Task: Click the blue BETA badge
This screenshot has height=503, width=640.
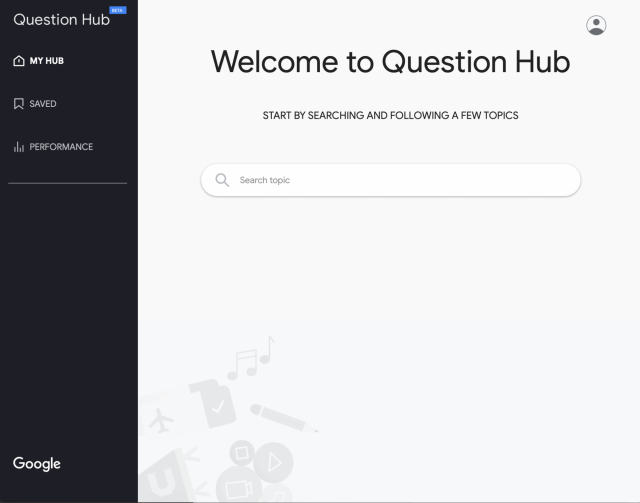Action: pos(118,10)
